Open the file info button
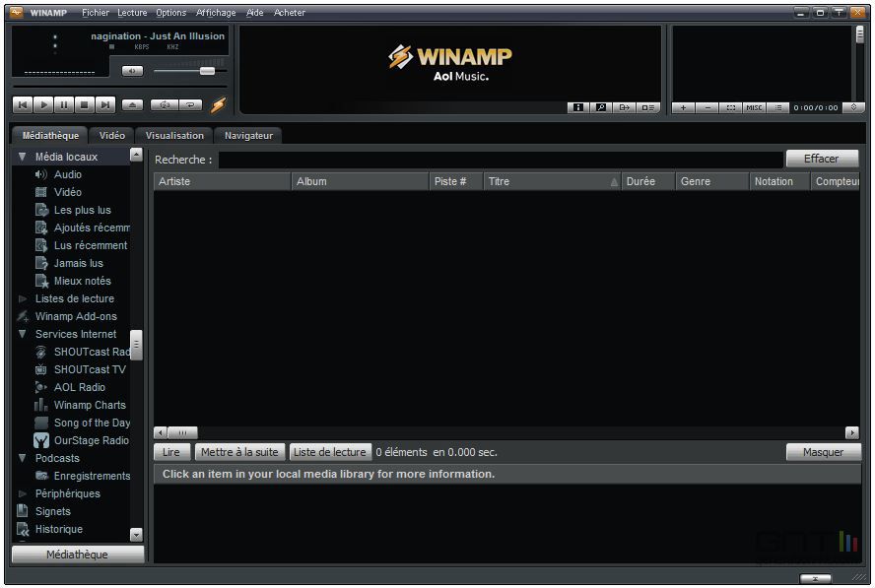Viewport: 875px width, 588px height. click(578, 107)
